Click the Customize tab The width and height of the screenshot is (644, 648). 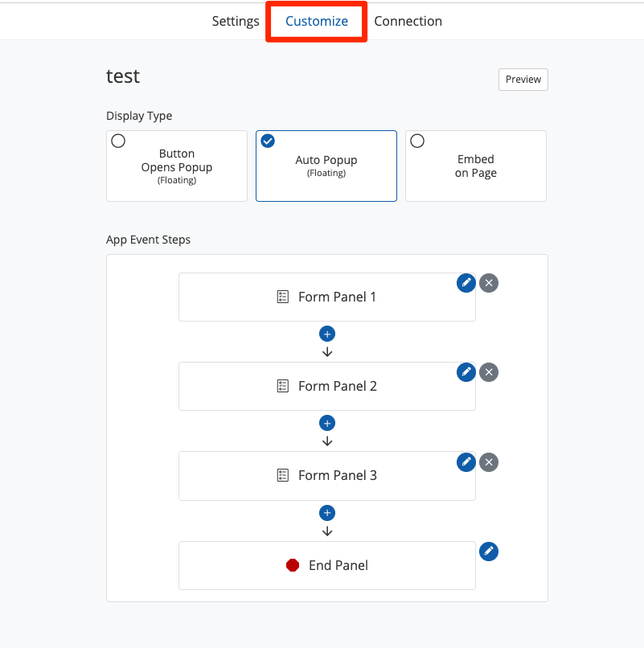317,22
